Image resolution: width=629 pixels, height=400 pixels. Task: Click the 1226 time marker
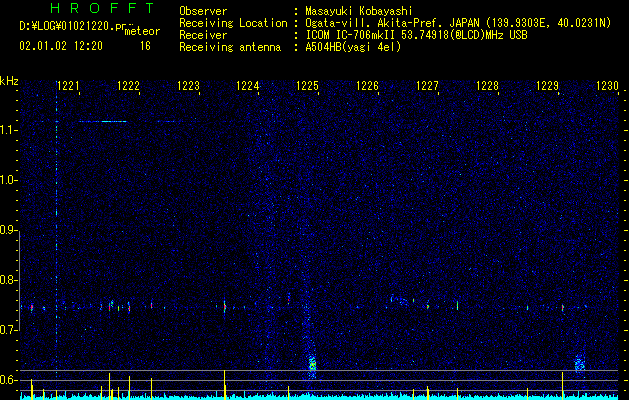[x=367, y=86]
